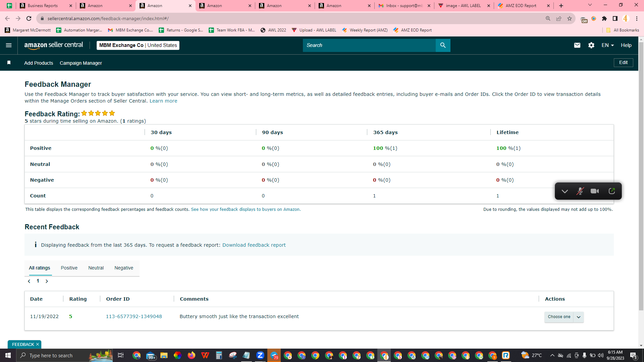The height and width of the screenshot is (362, 644).
Task: Go to the previous feedback page
Action: click(x=29, y=281)
